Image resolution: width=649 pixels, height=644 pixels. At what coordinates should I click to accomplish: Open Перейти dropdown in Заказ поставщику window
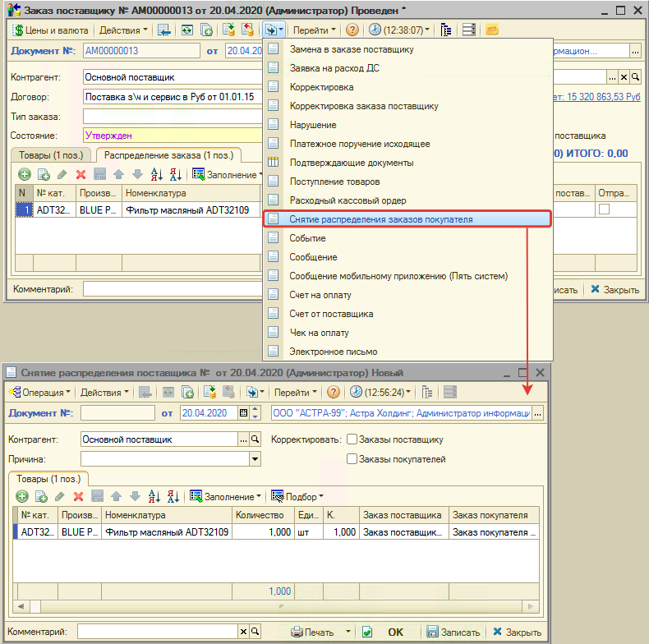(315, 30)
